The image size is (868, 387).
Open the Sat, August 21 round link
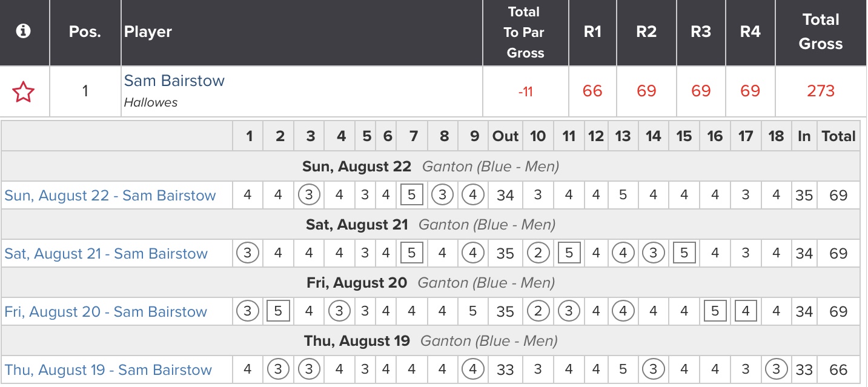pyautogui.click(x=106, y=254)
